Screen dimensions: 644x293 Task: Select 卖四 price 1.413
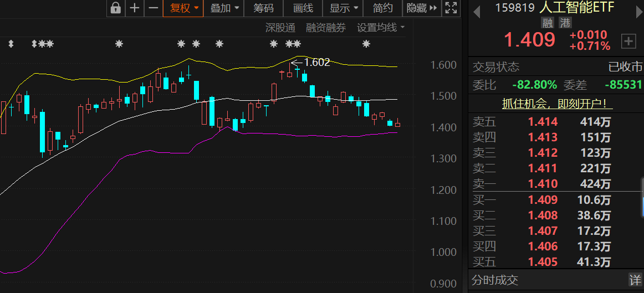[x=543, y=137]
